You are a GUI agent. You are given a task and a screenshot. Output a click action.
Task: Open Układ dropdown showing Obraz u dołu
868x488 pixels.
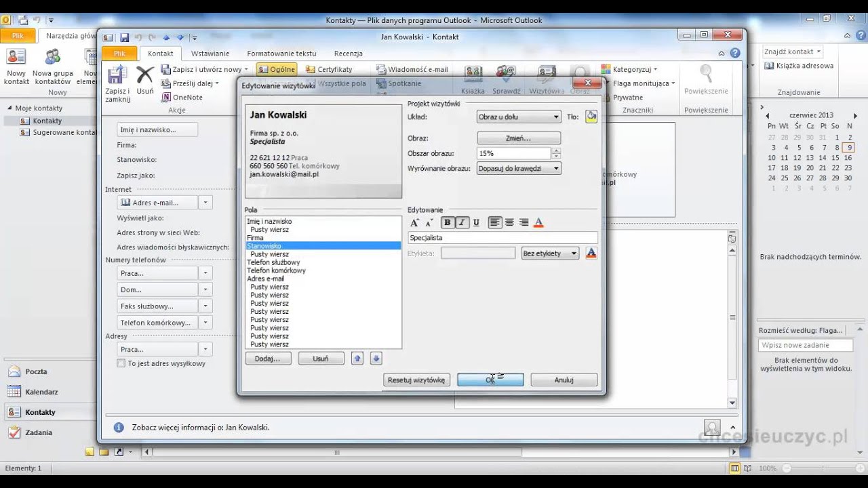[x=519, y=117]
